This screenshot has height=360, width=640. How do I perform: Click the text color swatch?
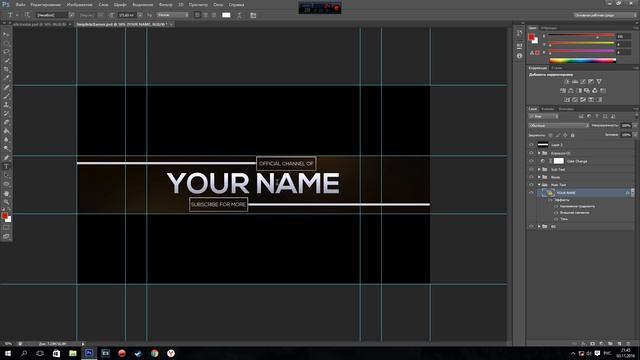click(226, 15)
